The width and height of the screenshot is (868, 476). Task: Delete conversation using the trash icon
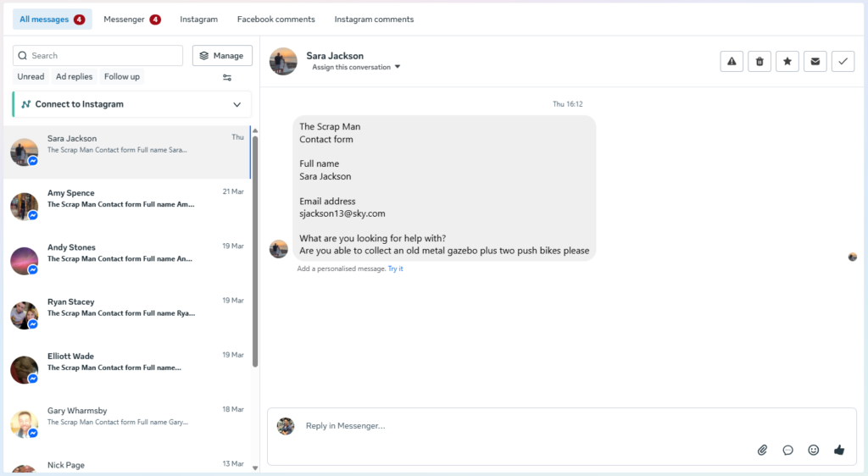(759, 61)
